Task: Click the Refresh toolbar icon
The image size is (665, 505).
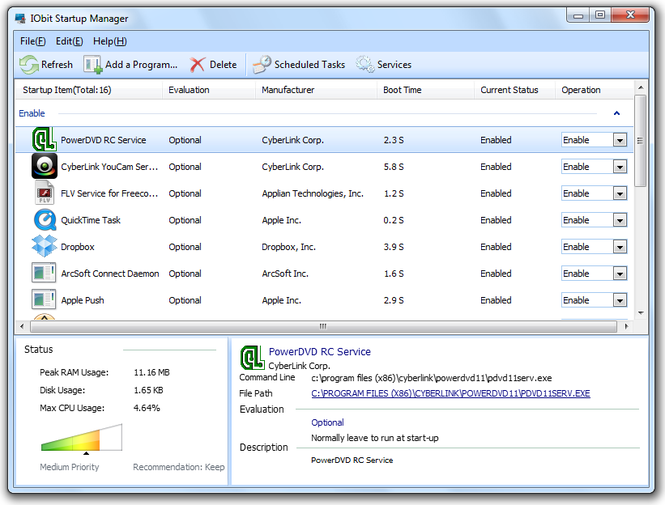Action: point(29,65)
